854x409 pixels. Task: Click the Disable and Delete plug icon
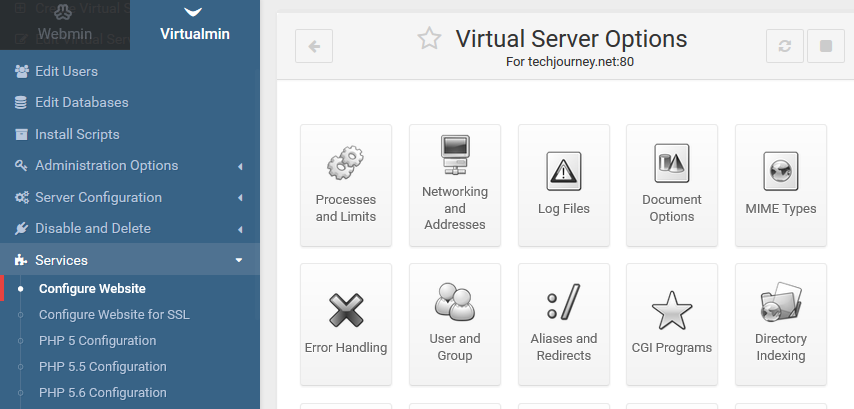(21, 228)
